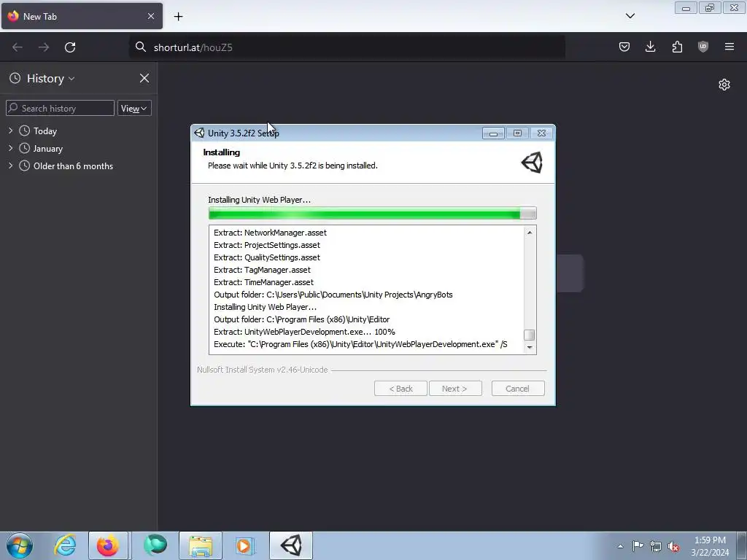Switch to Unity Setup taskbar button
Screen dimensions: 747x560
pyautogui.click(x=291, y=545)
